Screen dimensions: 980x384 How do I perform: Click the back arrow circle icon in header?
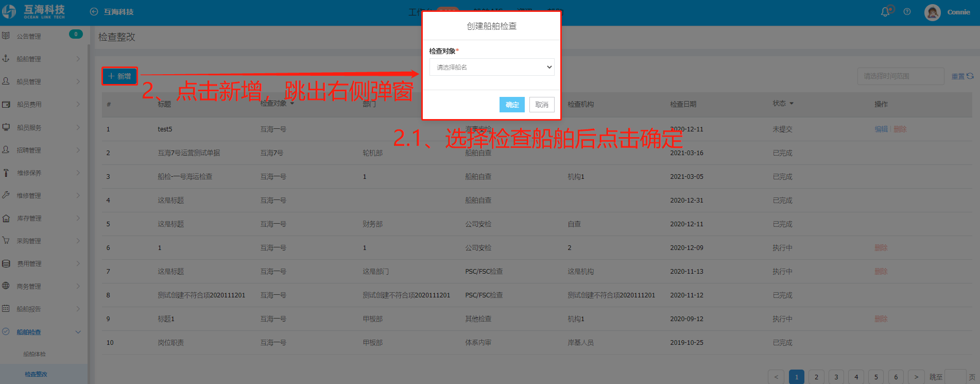click(94, 12)
